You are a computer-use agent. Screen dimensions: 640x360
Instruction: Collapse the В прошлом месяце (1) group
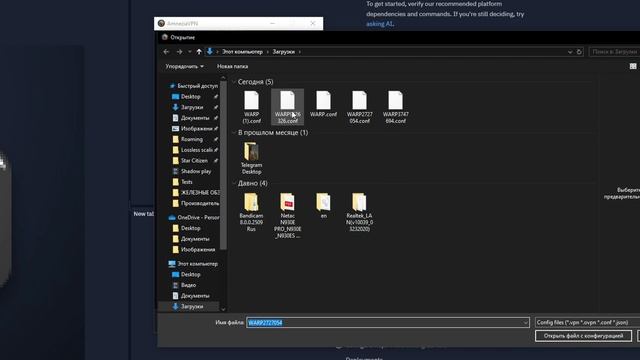[234, 133]
